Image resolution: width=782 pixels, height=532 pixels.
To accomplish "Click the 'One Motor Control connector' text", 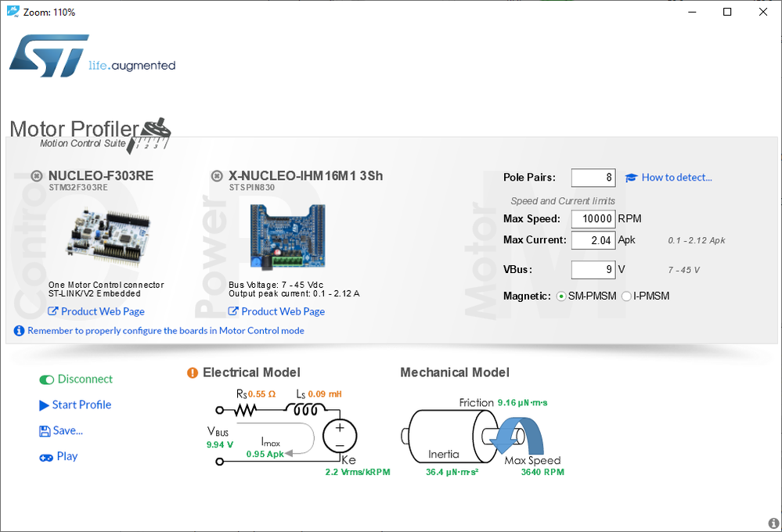I will [106, 285].
